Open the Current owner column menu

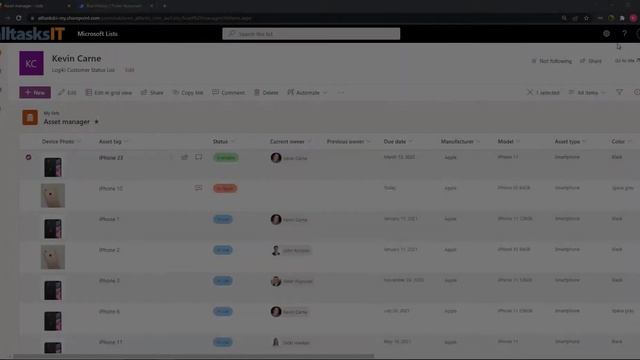(x=291, y=142)
